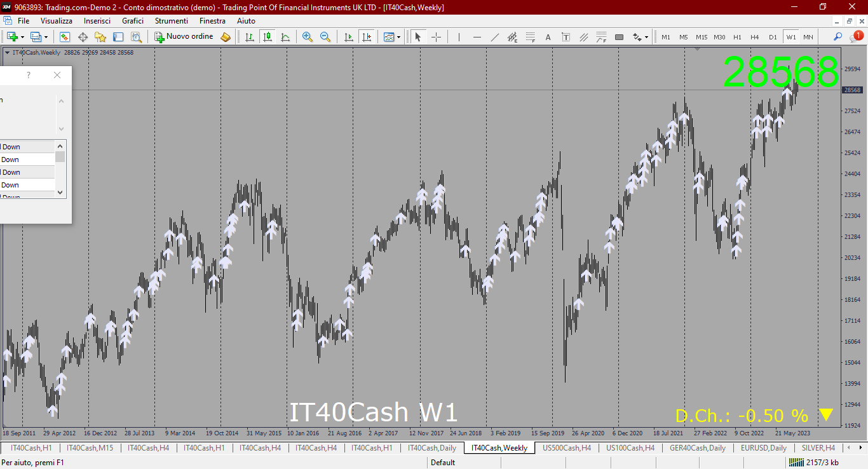The height and width of the screenshot is (469, 868).
Task: Expand the templates dropdown arrow
Action: (x=398, y=37)
